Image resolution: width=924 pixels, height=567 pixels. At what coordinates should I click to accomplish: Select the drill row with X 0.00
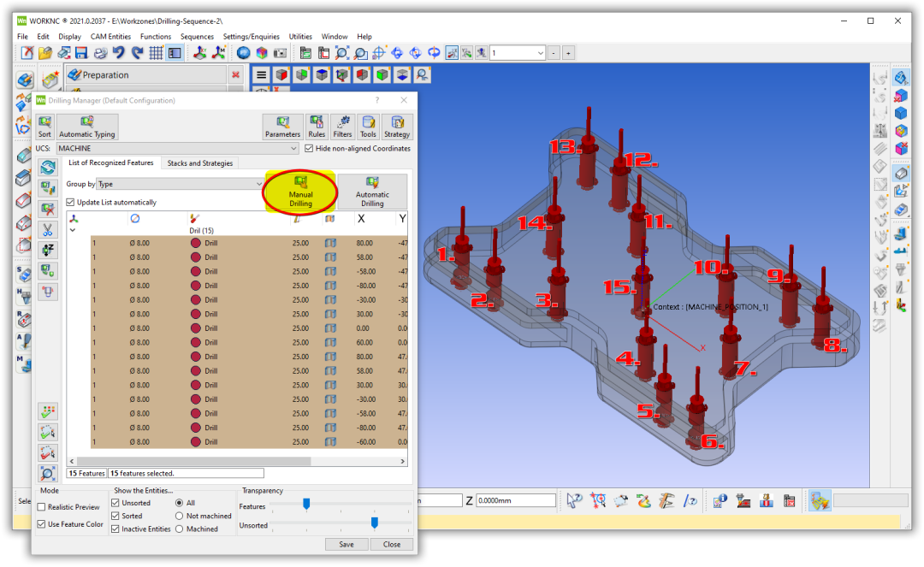coord(249,328)
